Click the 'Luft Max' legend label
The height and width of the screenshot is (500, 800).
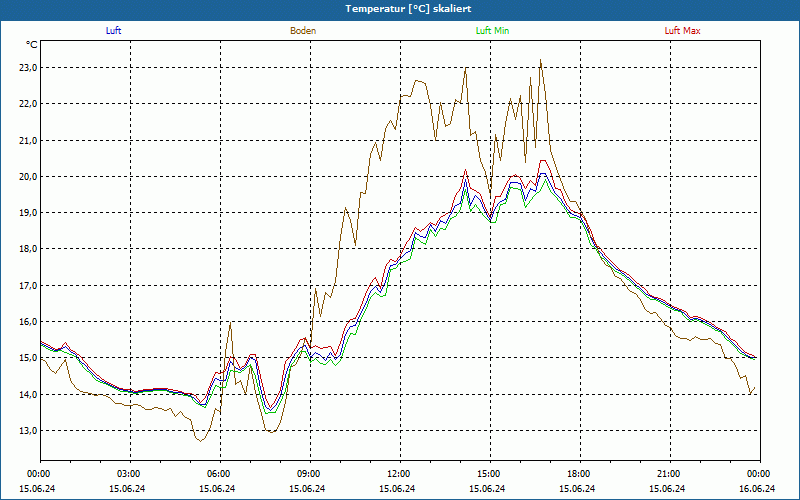click(682, 31)
